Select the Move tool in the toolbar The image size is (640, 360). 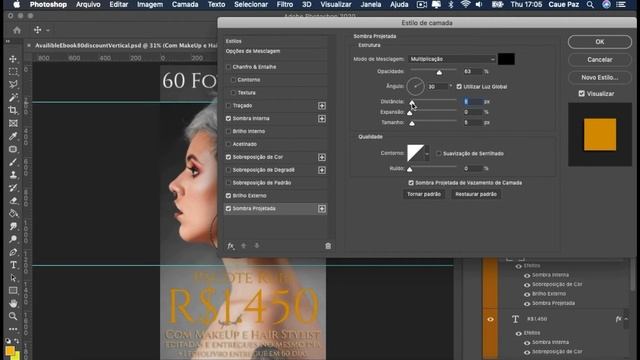(x=13, y=59)
